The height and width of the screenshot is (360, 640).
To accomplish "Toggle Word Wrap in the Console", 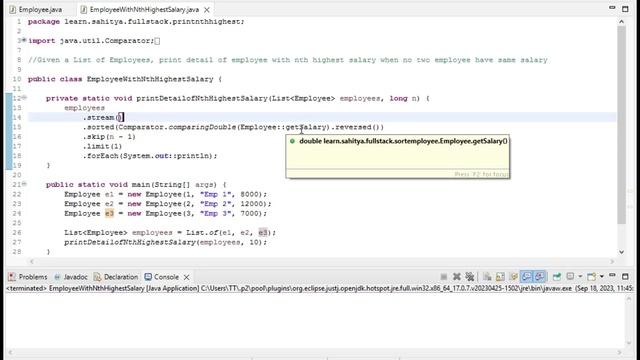I will point(513,277).
